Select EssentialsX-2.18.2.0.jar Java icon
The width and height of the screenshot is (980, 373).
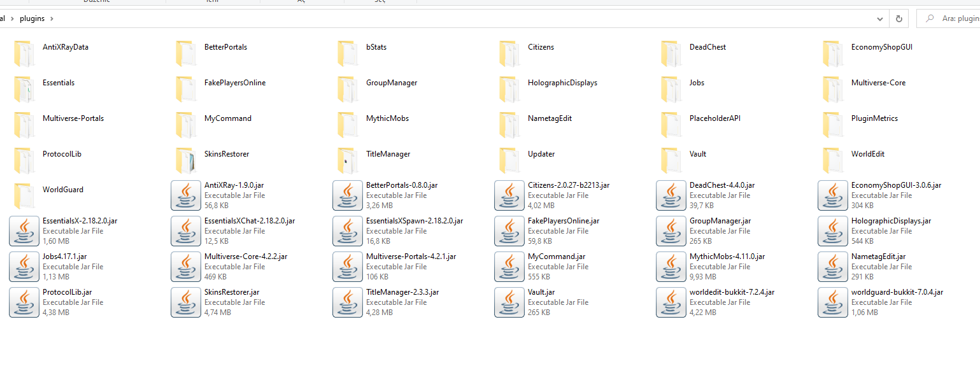coord(24,231)
